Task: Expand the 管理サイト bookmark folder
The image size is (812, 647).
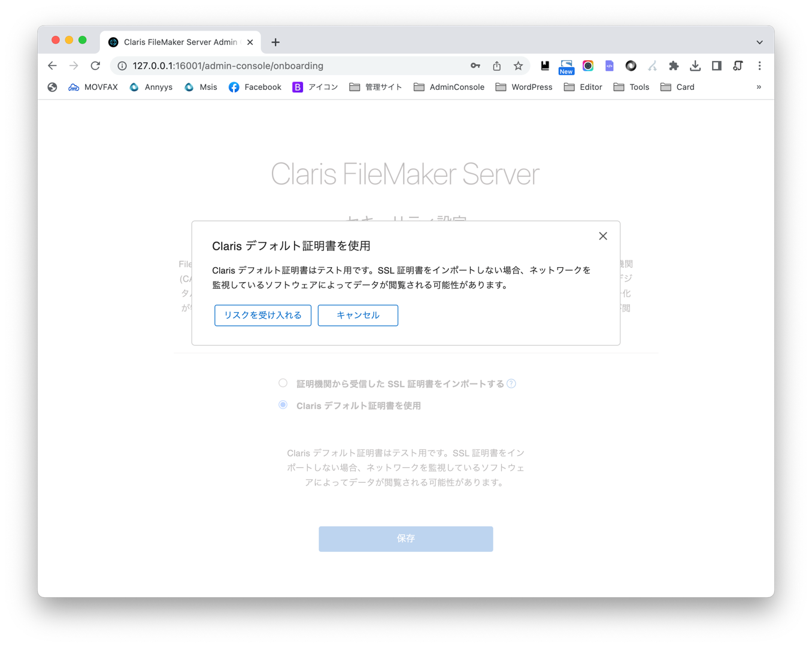Action: [375, 87]
